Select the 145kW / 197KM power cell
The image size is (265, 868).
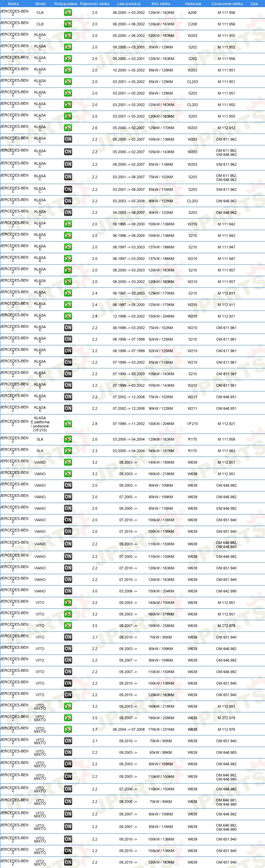[x=161, y=451]
